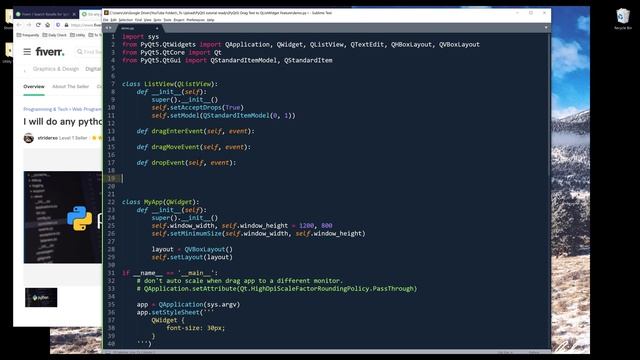
Task: Click the 'layout = QVBoxLayout()' line
Action: click(x=192, y=249)
